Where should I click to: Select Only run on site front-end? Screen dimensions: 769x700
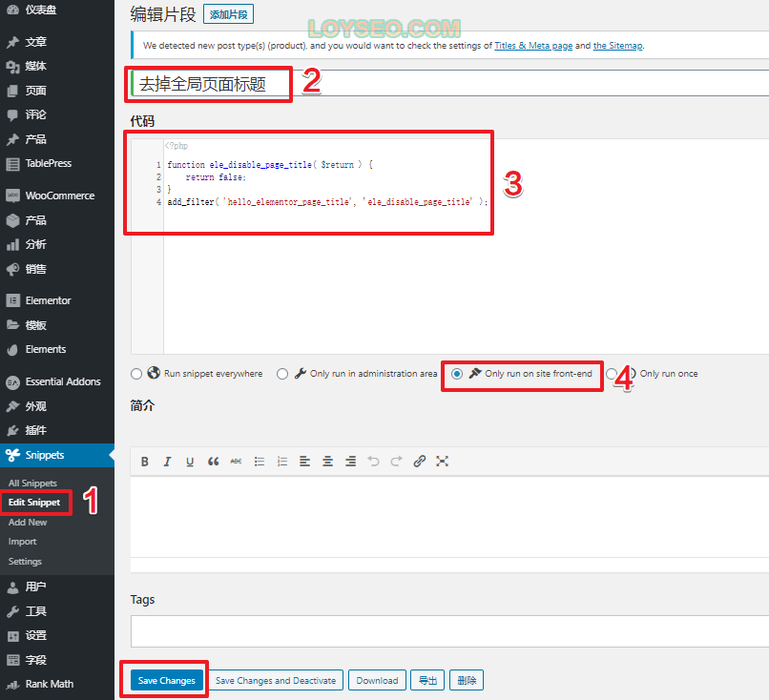click(457, 374)
